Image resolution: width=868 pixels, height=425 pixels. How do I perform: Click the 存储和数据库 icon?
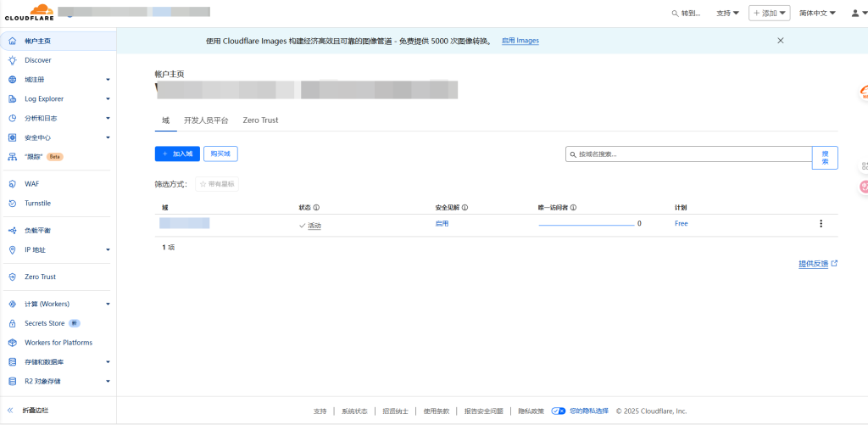(13, 362)
